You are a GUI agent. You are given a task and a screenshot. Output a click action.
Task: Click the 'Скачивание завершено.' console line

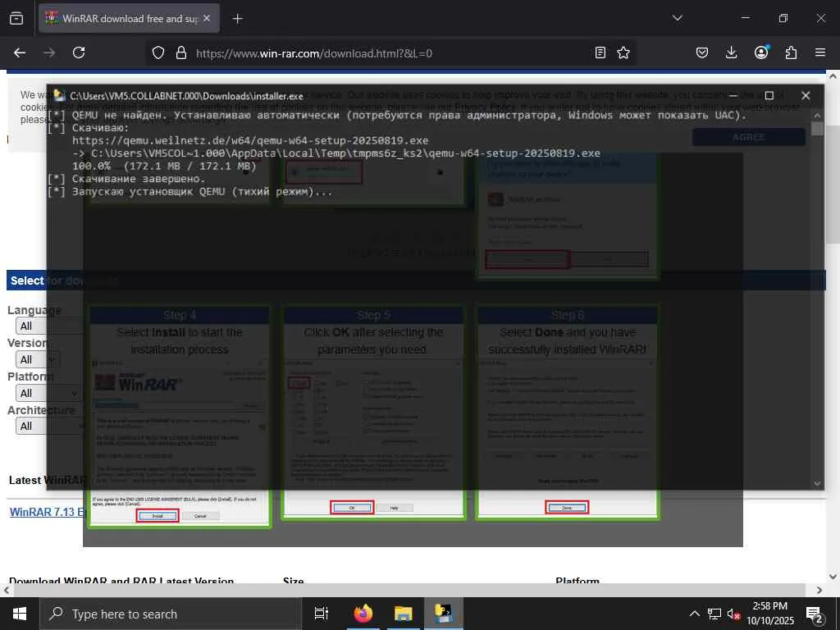(x=139, y=179)
